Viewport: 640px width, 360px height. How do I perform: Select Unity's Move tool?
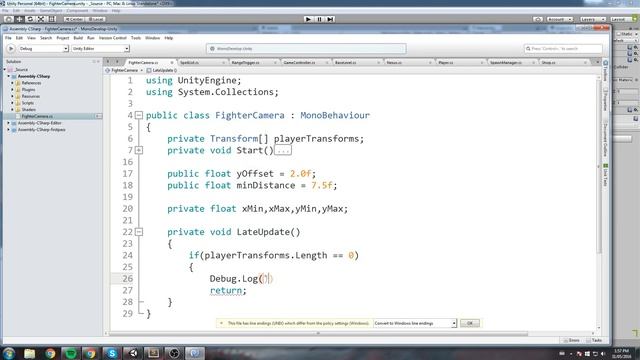(19, 19)
